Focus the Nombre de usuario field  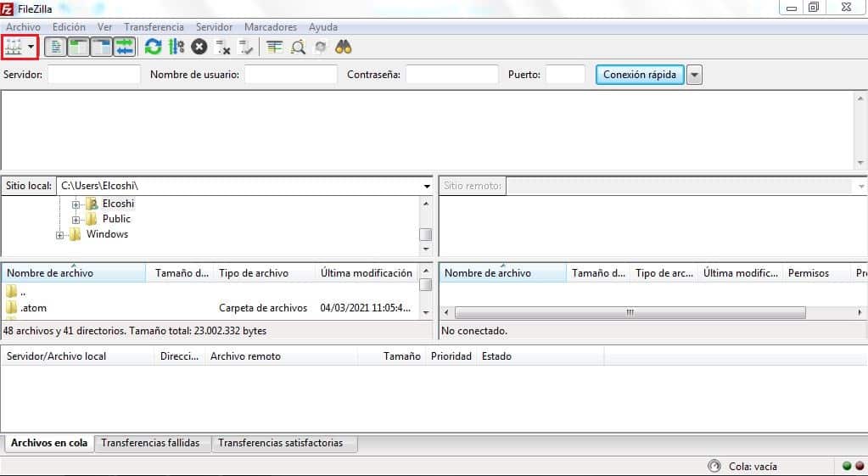(291, 74)
